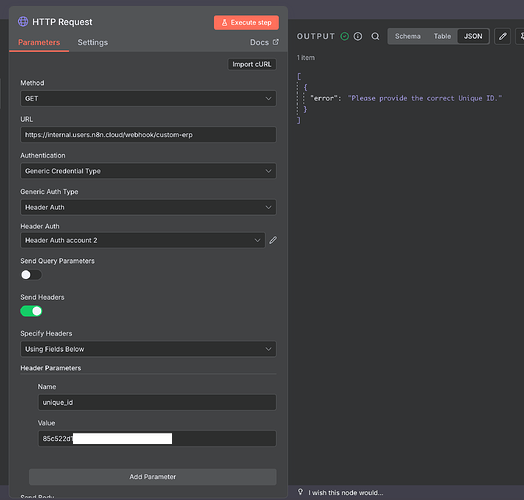
Task: Select the JSON output view
Action: 473,36
